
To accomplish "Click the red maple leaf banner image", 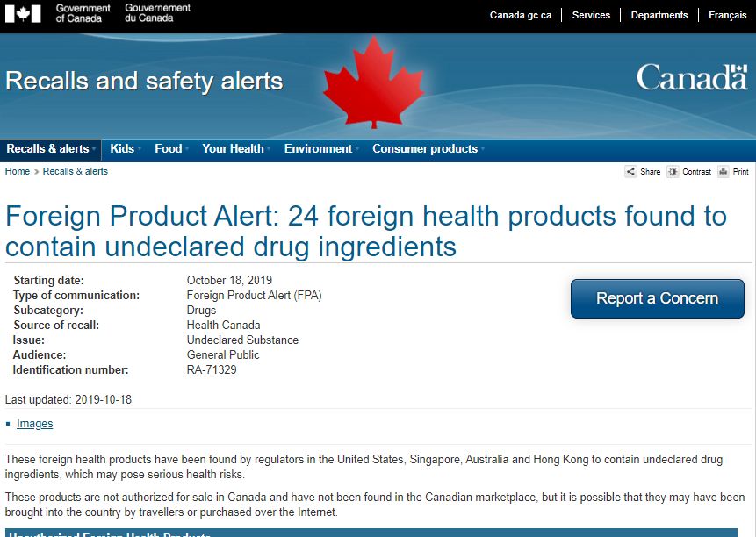I will tap(374, 82).
